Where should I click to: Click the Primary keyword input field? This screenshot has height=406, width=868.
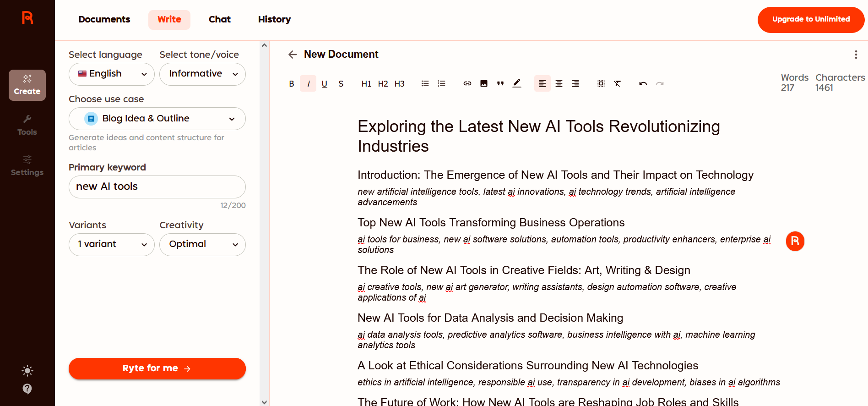pyautogui.click(x=157, y=187)
